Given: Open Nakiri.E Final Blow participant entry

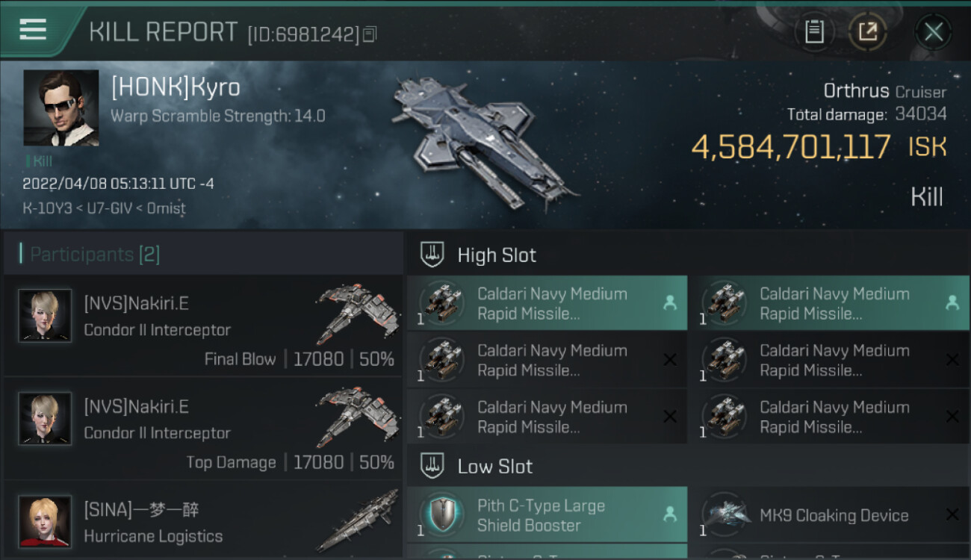Looking at the screenshot, I should [x=203, y=325].
